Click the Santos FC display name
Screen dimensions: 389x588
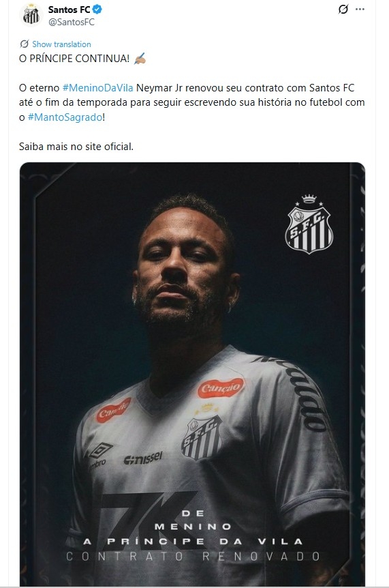pos(69,10)
